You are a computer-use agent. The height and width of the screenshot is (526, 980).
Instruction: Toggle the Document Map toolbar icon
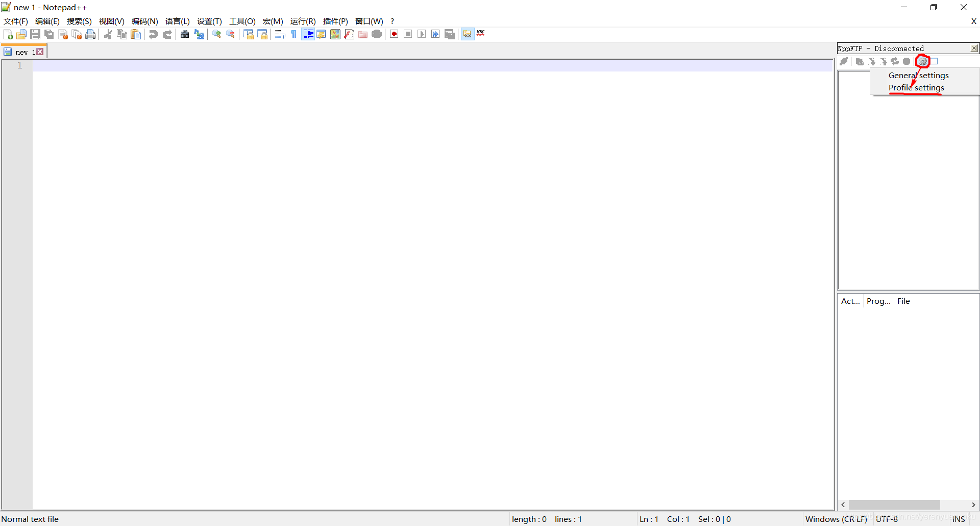tap(335, 34)
